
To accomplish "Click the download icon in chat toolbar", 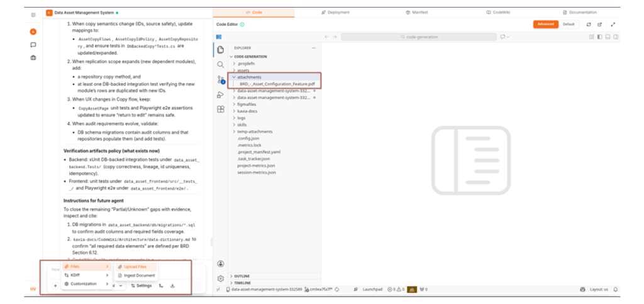I will [x=172, y=286].
